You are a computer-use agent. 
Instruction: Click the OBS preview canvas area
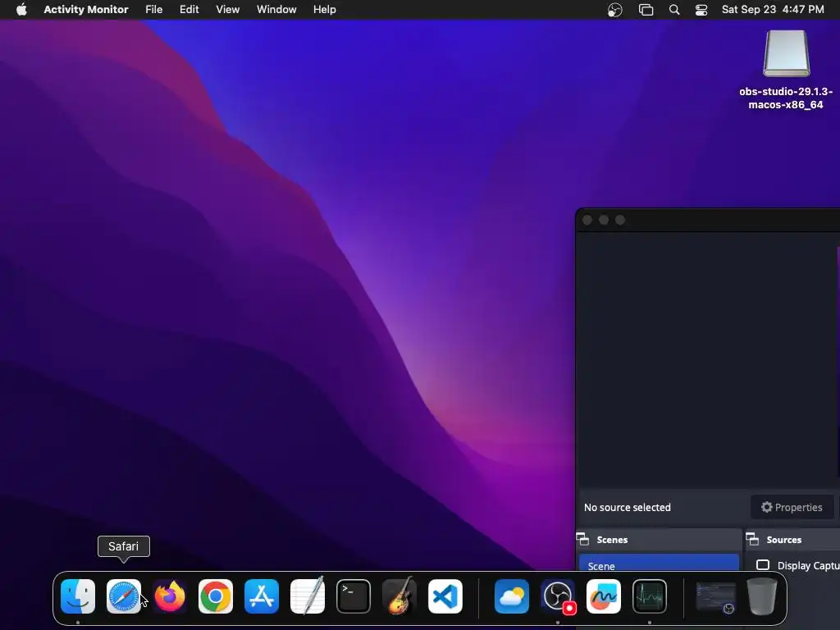707,359
